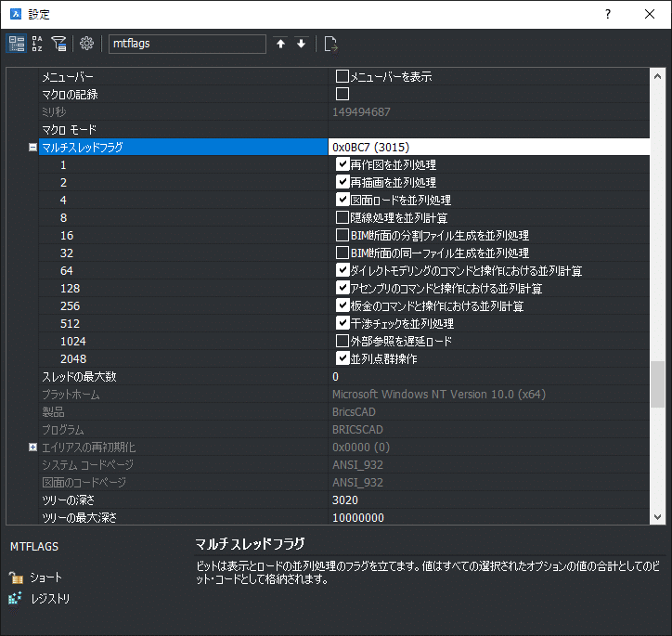Select the マルチスレッドフラグ row
The image size is (672, 636).
(184, 147)
